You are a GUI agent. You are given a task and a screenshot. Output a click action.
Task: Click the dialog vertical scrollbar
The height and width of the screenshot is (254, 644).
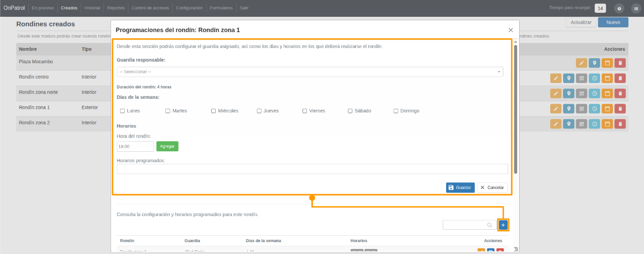coord(516,109)
